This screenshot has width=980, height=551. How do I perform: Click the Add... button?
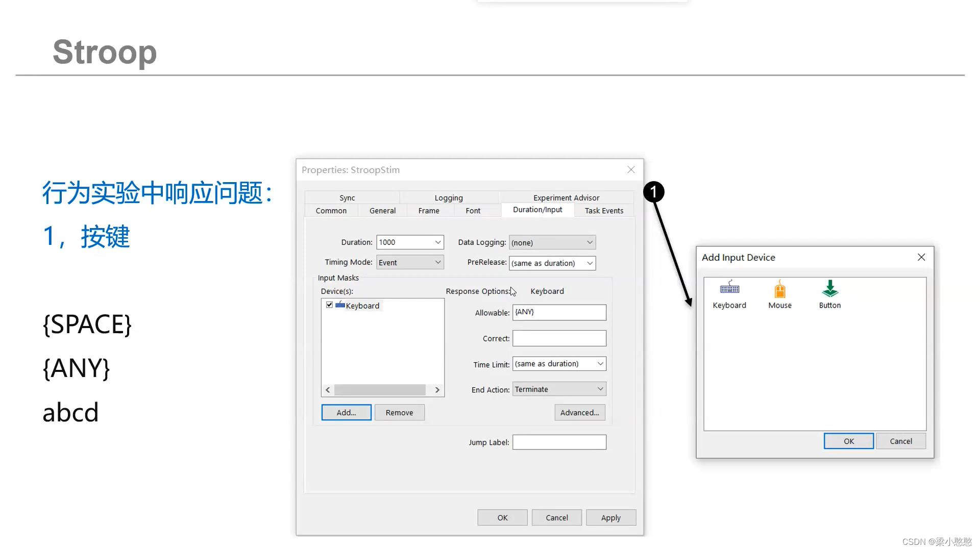coord(346,413)
